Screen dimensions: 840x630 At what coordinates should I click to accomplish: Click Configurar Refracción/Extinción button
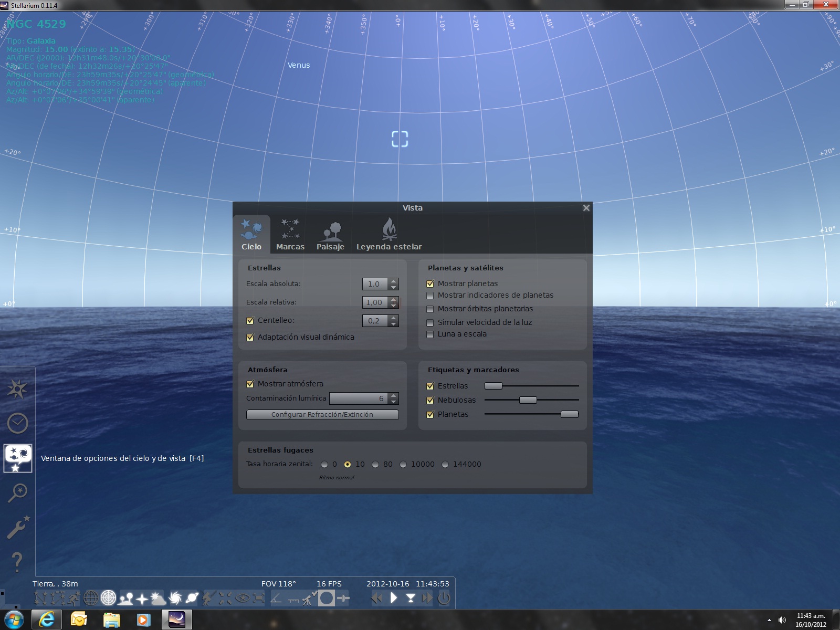[x=322, y=415]
